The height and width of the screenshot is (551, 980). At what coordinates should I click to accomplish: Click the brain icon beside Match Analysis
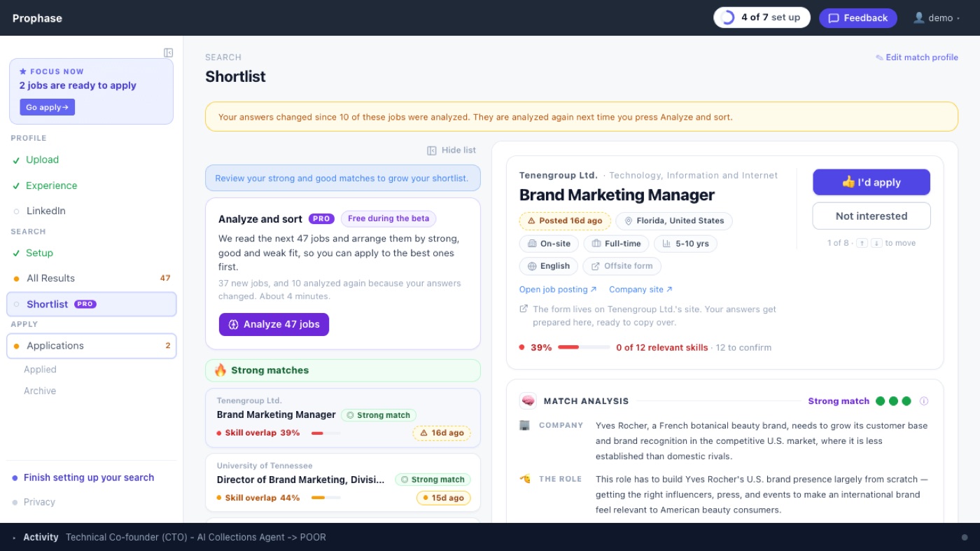(528, 401)
